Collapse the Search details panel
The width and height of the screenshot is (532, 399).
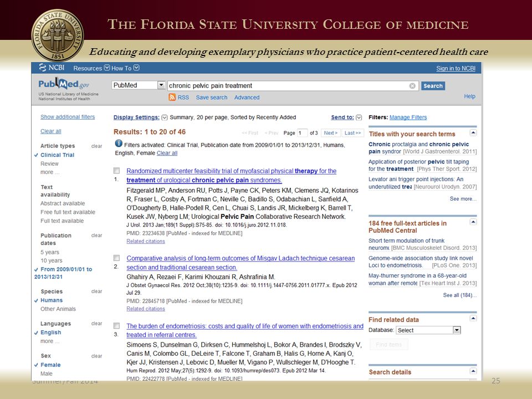473,371
